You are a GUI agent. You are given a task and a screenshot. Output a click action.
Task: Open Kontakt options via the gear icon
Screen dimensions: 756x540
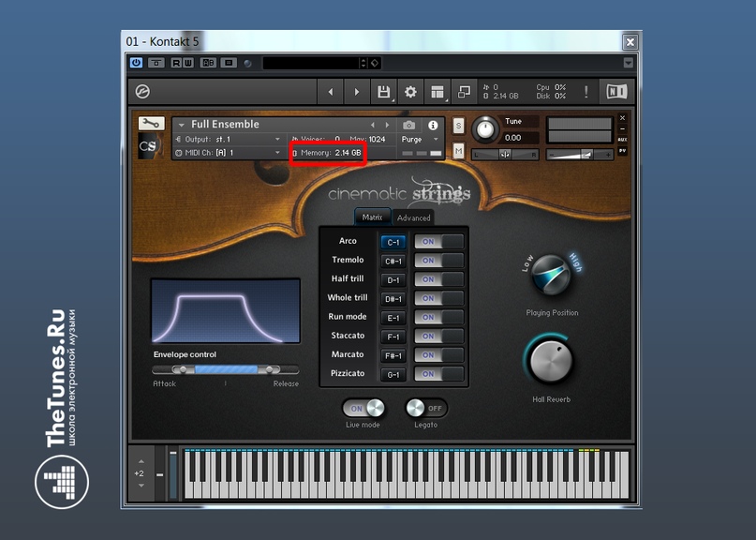click(x=410, y=92)
